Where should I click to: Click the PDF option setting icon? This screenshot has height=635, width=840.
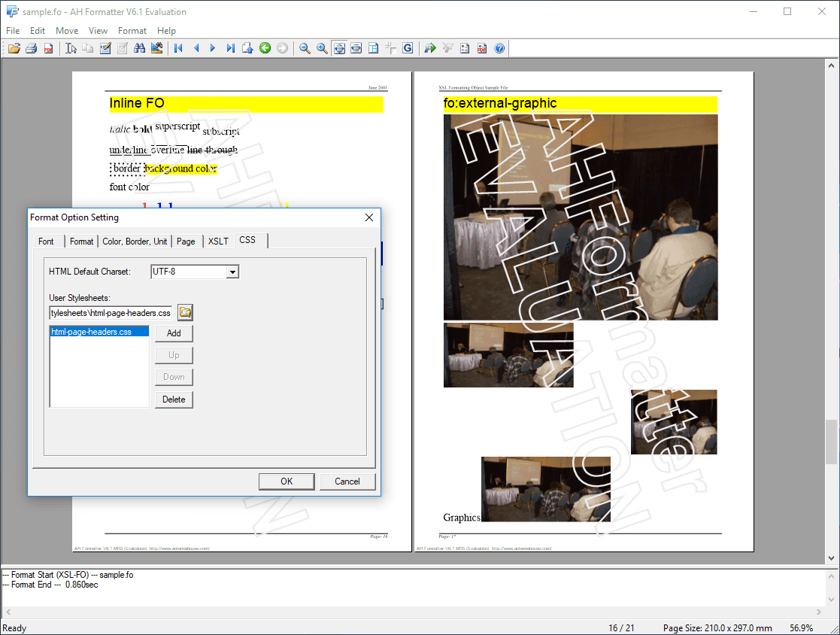481,48
